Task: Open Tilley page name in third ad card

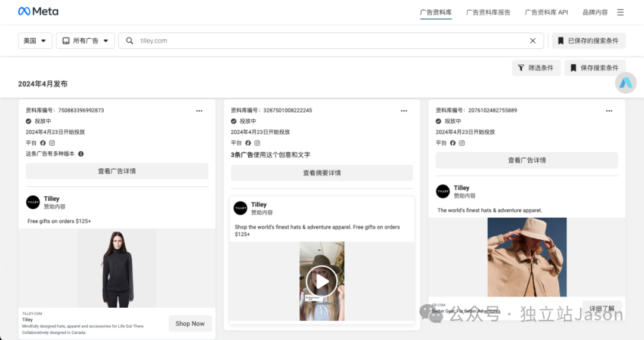Action: click(x=461, y=188)
